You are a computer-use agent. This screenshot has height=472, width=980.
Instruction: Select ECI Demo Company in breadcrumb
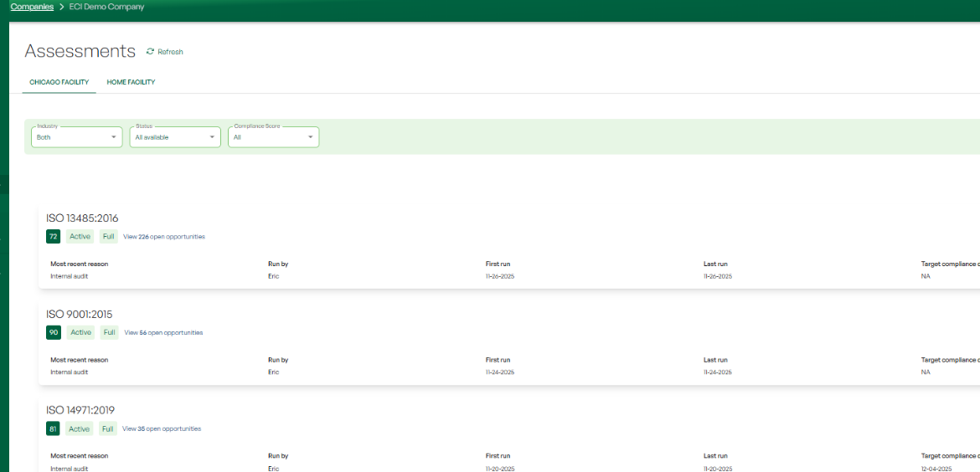pyautogui.click(x=106, y=7)
